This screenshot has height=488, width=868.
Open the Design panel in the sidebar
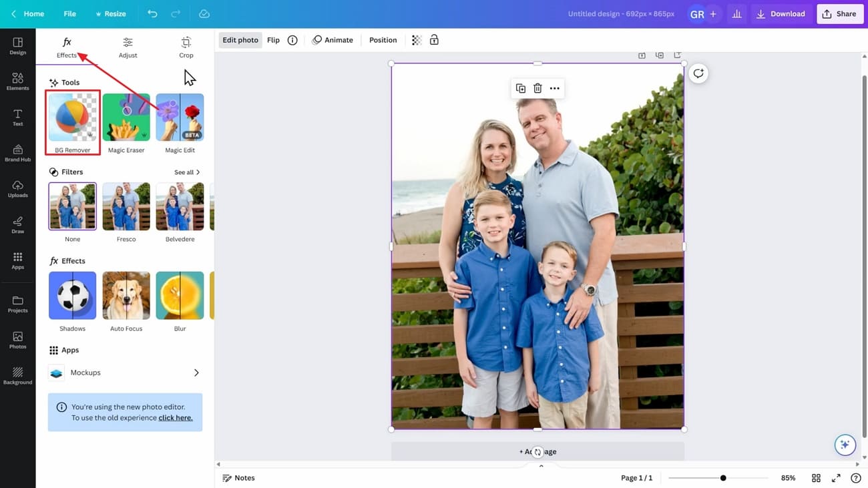coord(18,45)
